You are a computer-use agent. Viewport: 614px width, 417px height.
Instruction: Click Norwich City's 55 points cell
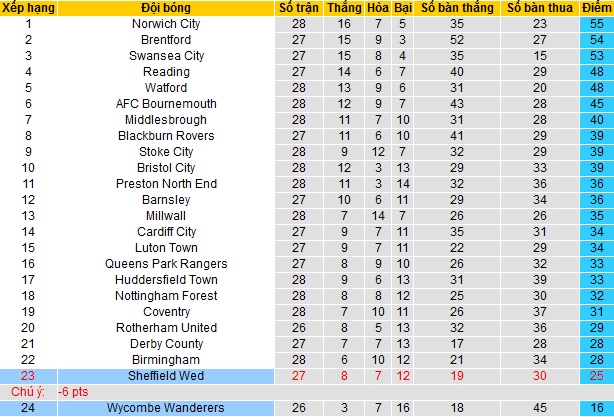click(594, 24)
